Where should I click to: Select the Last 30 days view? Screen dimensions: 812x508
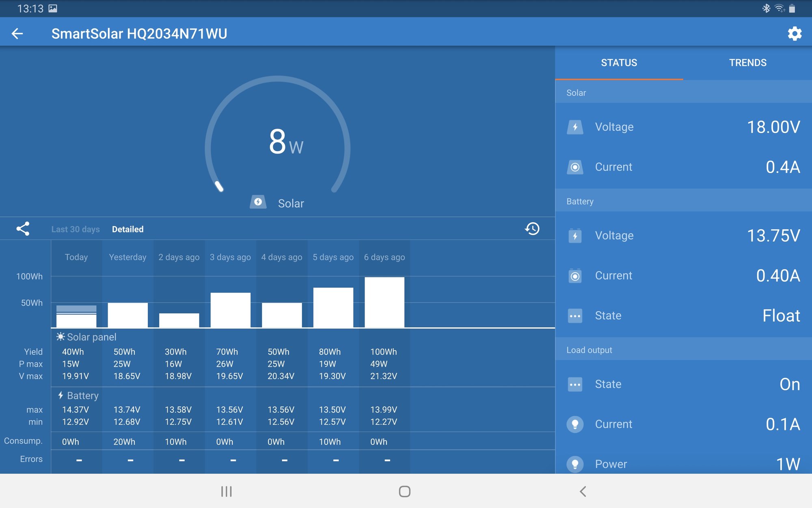pos(76,229)
